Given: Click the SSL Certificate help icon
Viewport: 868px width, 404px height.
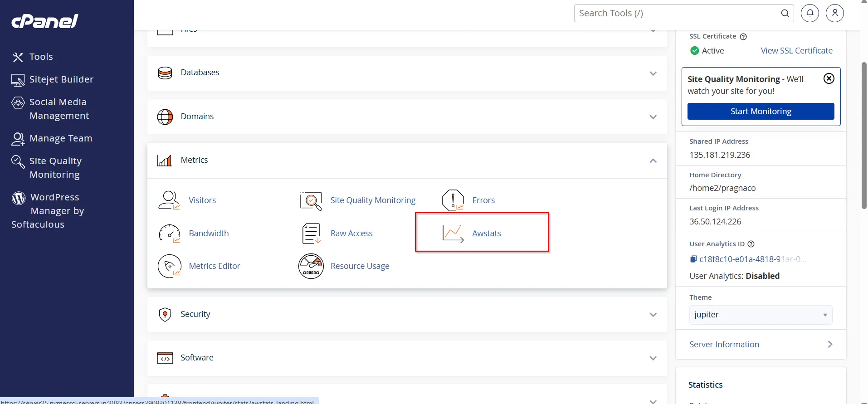Looking at the screenshot, I should [743, 37].
